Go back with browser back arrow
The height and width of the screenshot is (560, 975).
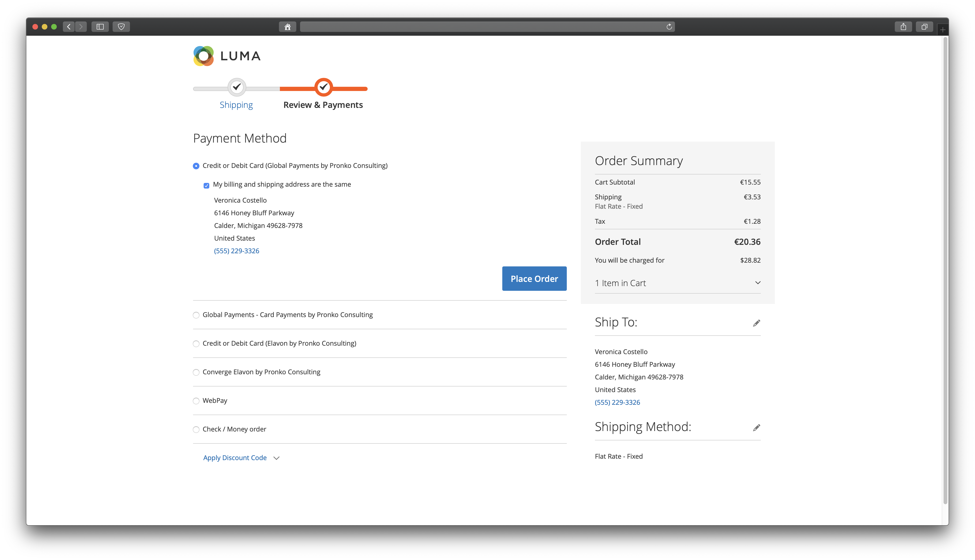point(69,27)
